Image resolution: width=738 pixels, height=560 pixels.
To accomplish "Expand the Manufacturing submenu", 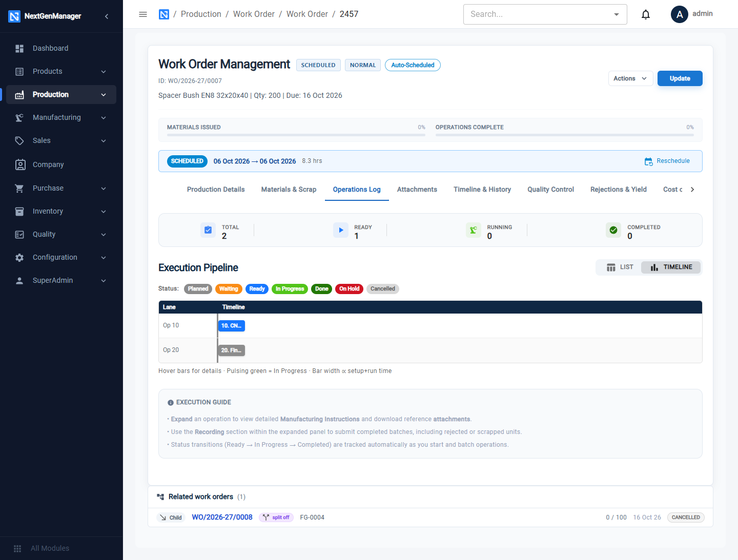I will pos(104,118).
